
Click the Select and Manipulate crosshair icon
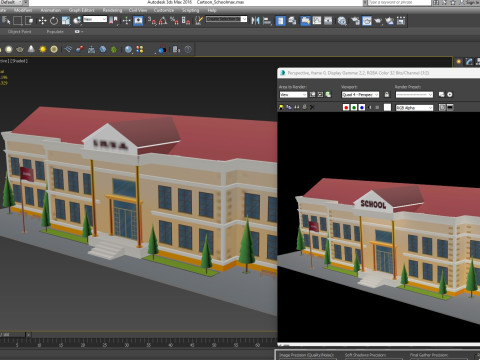(x=126, y=21)
